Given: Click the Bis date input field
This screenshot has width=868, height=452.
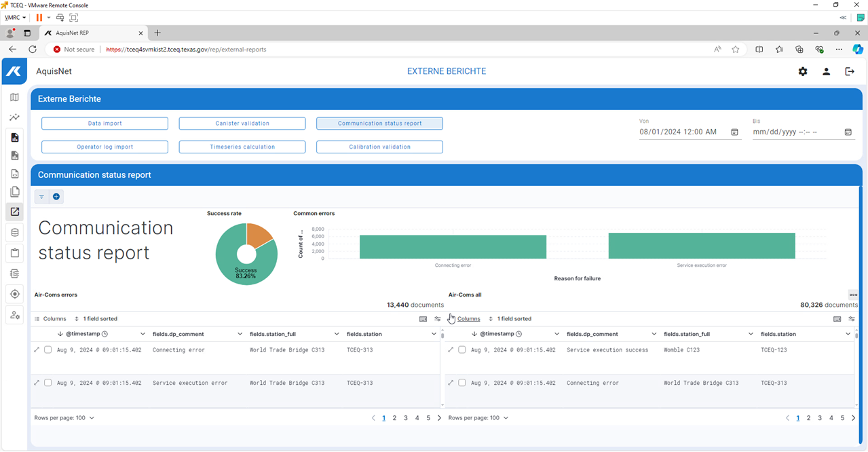Looking at the screenshot, I should (794, 132).
